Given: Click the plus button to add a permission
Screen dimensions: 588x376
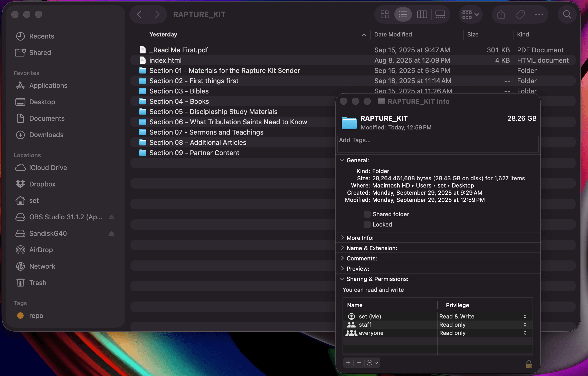Looking at the screenshot, I should click(348, 363).
